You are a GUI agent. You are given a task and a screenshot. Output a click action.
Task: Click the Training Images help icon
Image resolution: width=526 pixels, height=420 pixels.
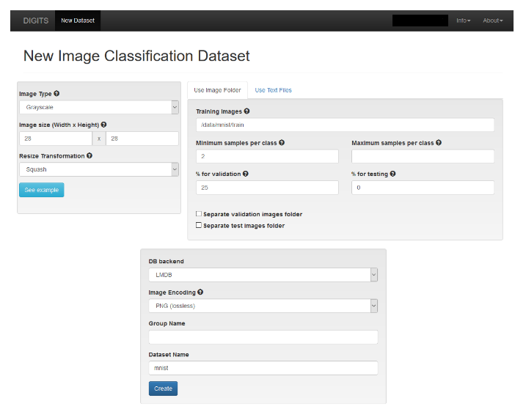(x=246, y=111)
